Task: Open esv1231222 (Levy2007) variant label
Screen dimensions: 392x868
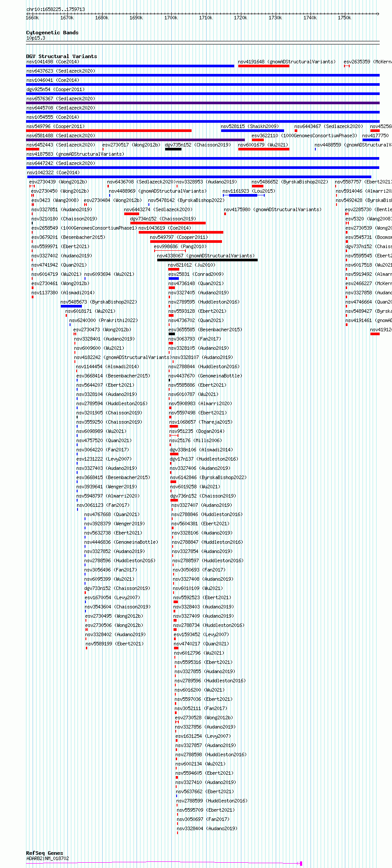Action: 104,459
